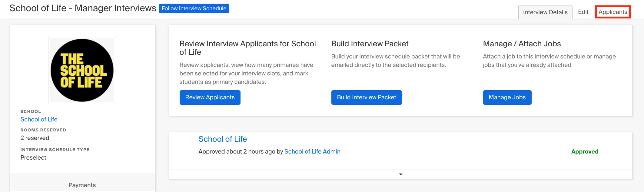The height and width of the screenshot is (192, 644).
Task: Click the ROOMS RESERVED field label
Action: click(x=43, y=130)
